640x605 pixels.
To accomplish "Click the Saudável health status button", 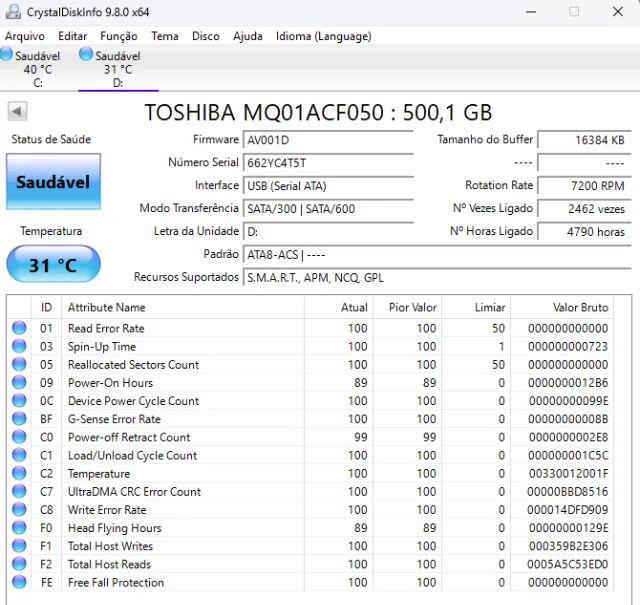I will 53,181.
